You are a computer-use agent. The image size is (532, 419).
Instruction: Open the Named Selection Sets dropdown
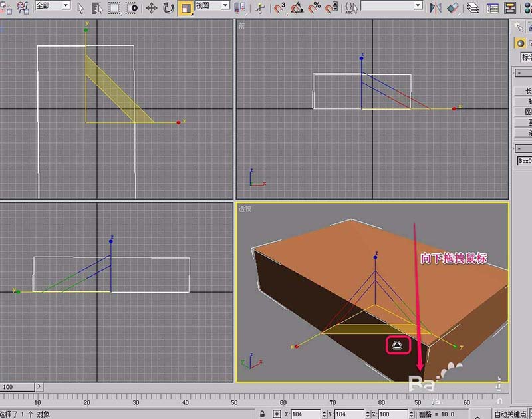(x=392, y=5)
